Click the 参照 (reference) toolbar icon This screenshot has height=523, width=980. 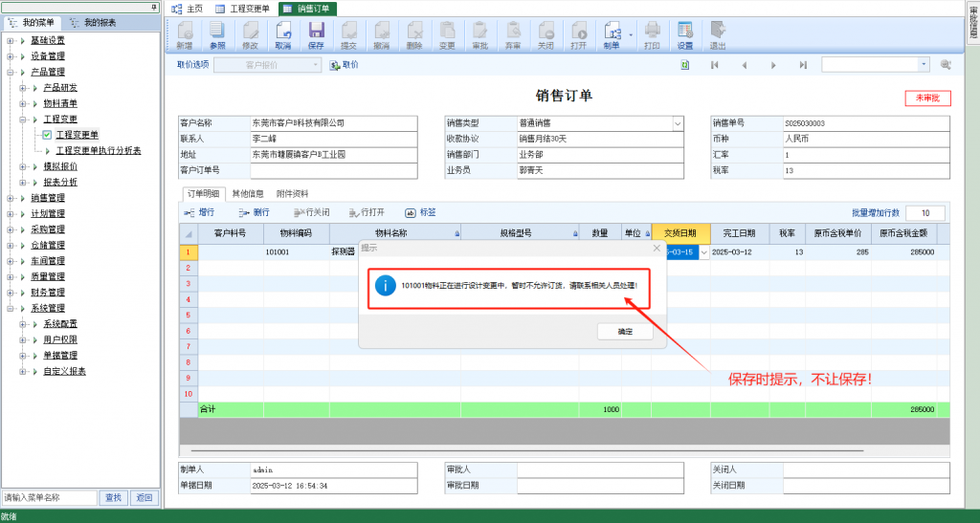(217, 35)
